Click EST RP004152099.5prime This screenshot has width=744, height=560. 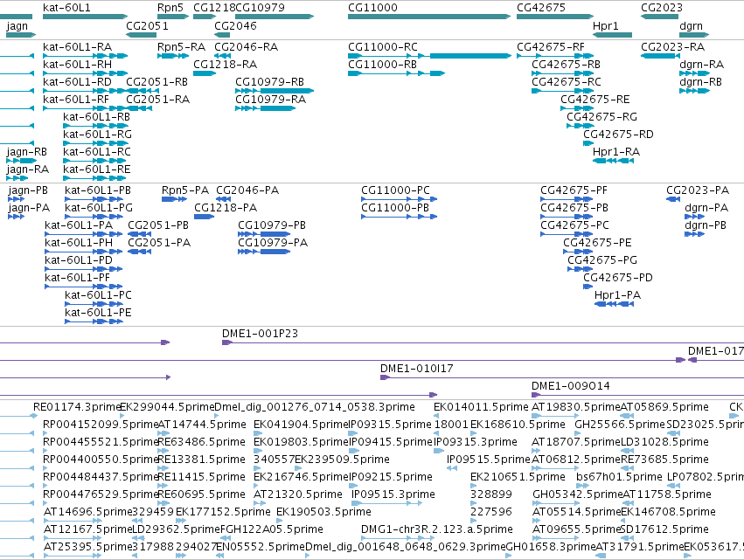click(101, 425)
